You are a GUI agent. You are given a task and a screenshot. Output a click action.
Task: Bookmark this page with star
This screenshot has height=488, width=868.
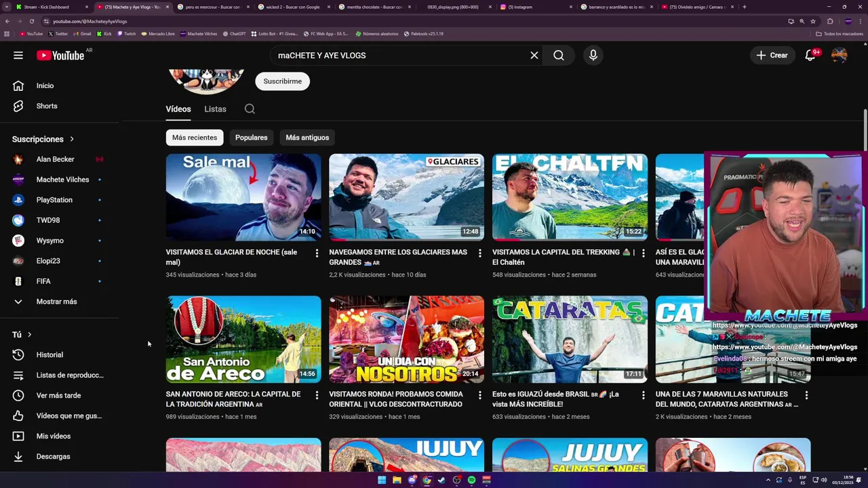[x=813, y=21]
